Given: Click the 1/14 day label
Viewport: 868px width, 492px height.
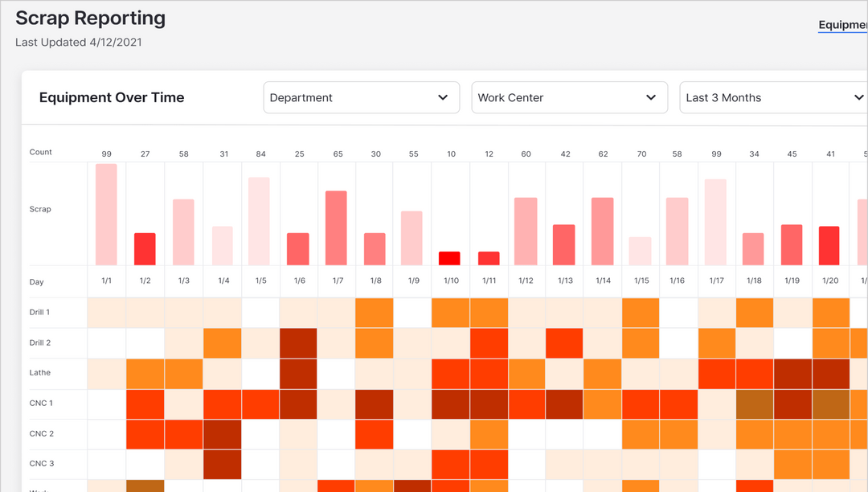Looking at the screenshot, I should tap(603, 281).
